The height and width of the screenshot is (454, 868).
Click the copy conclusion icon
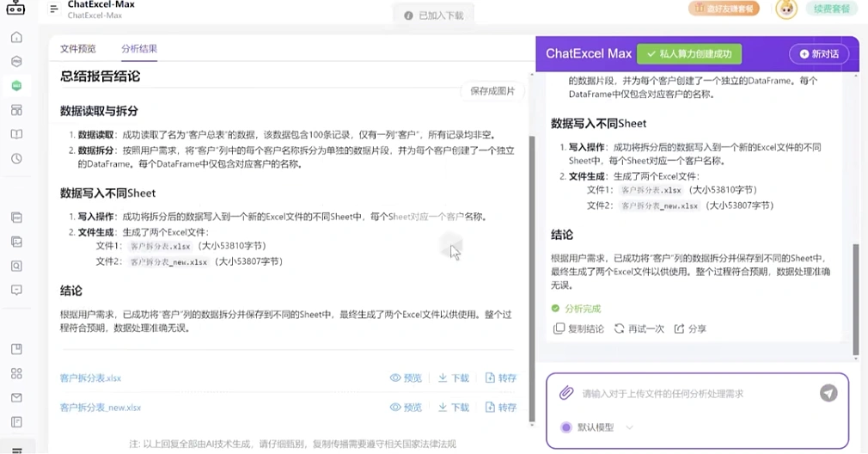[x=559, y=328]
